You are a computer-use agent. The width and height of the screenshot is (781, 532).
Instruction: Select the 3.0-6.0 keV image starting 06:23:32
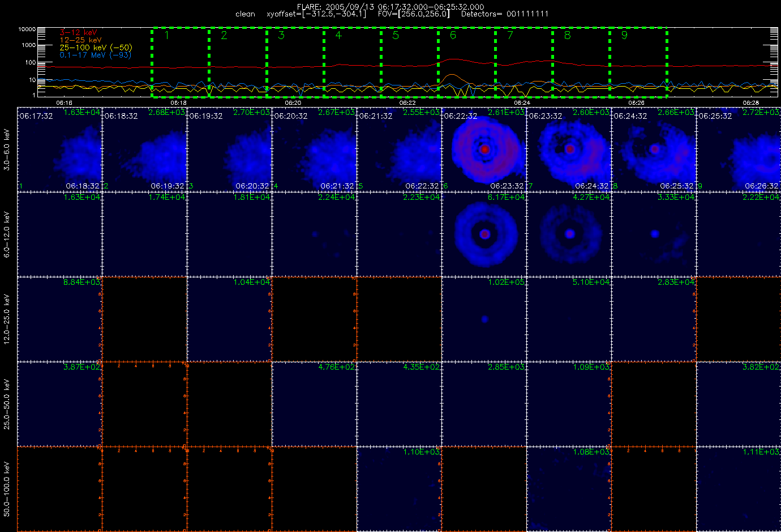point(569,149)
